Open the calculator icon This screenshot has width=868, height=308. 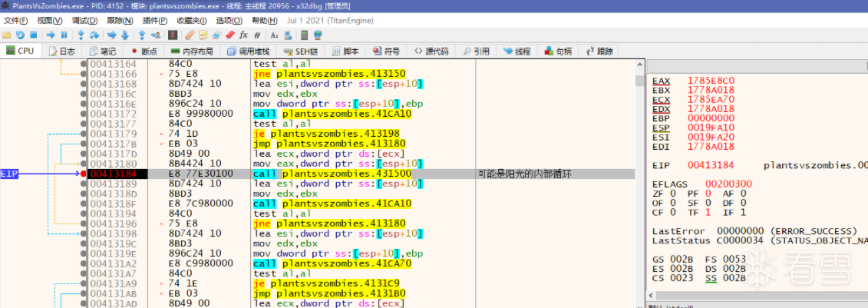coord(304,35)
